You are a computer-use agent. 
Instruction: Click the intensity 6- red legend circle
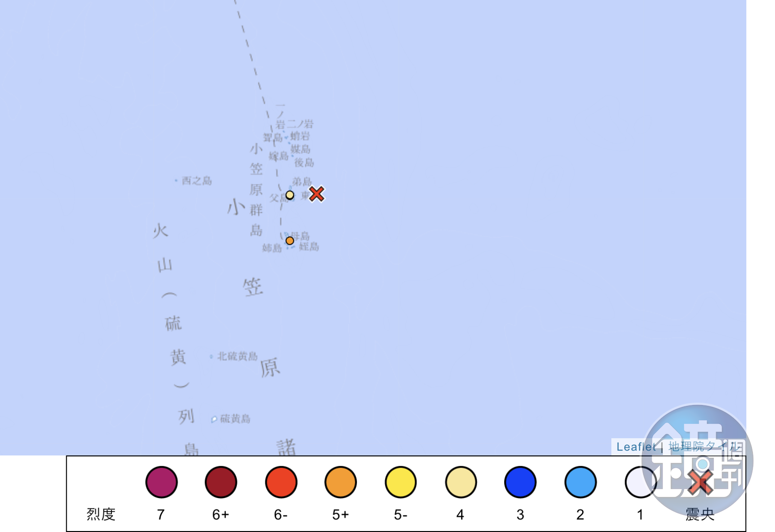coord(281,482)
